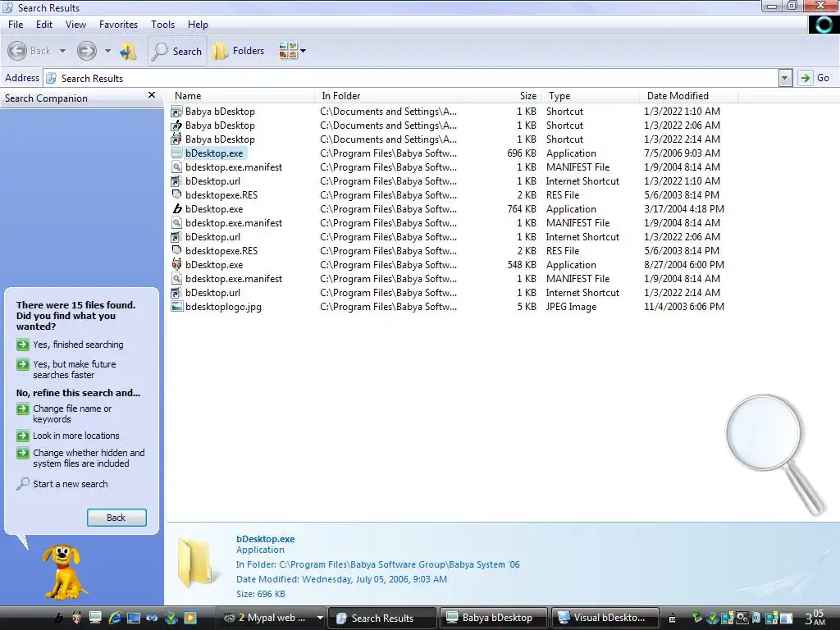The image size is (840, 630).
Task: Click the green checkmark shield quick launch icon
Action: [x=171, y=618]
